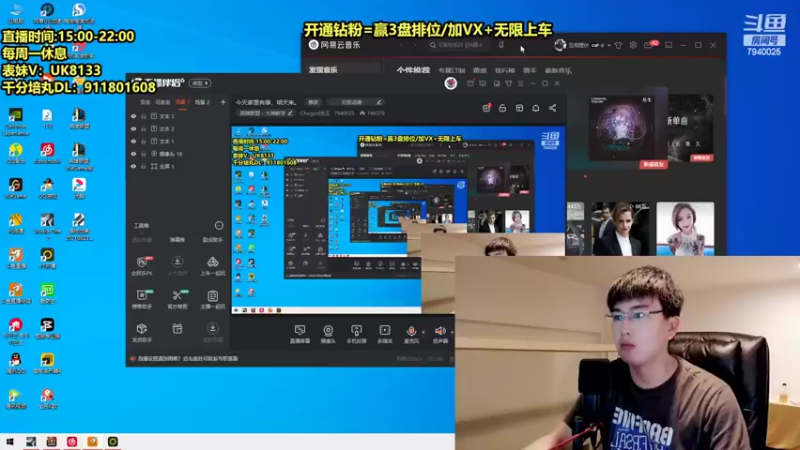
Task: Toggle visibility of the 摄像头 source
Action: click(x=134, y=154)
